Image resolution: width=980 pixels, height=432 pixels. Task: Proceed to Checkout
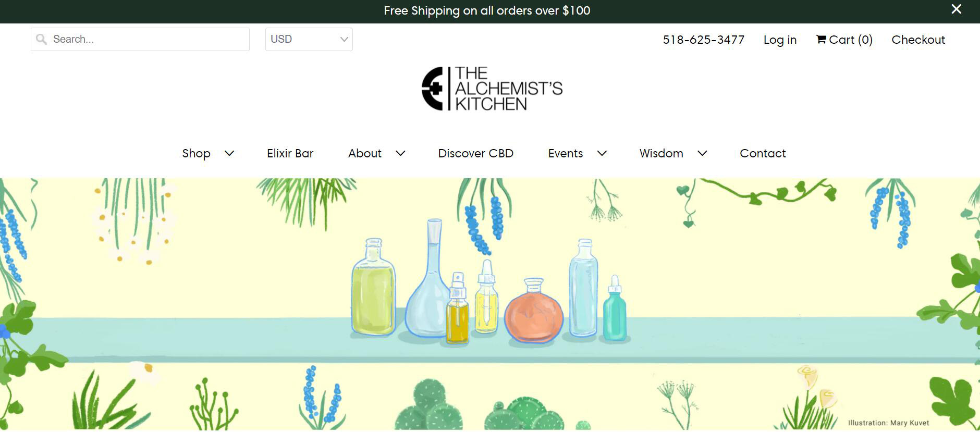[918, 40]
